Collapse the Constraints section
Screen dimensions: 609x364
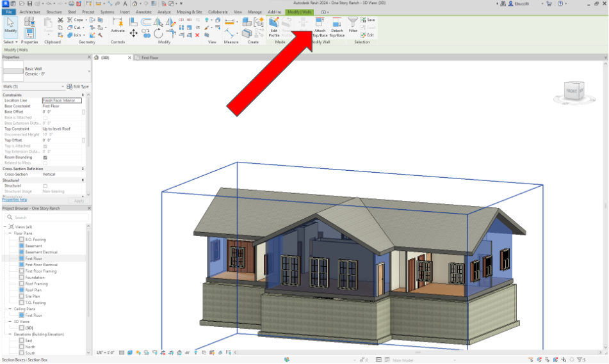point(83,95)
